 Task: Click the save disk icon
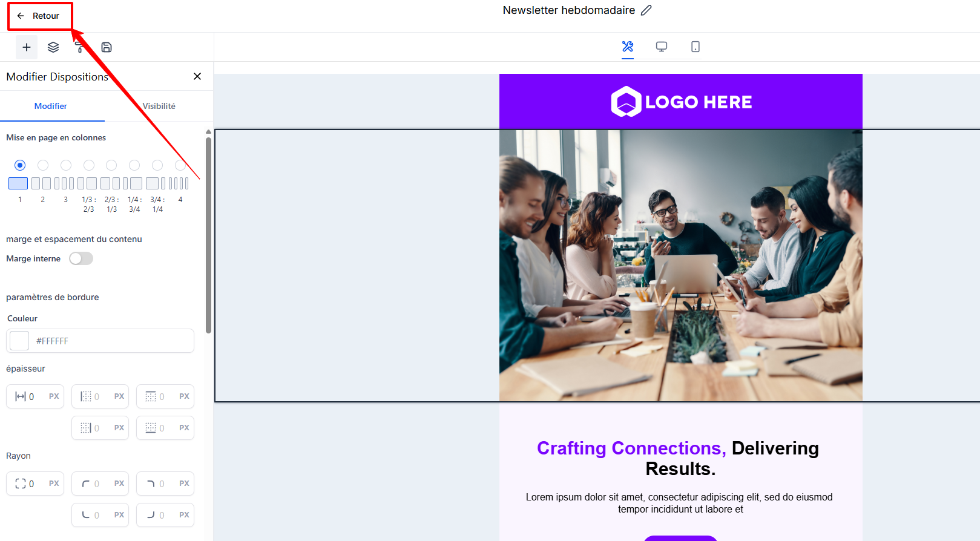point(107,47)
